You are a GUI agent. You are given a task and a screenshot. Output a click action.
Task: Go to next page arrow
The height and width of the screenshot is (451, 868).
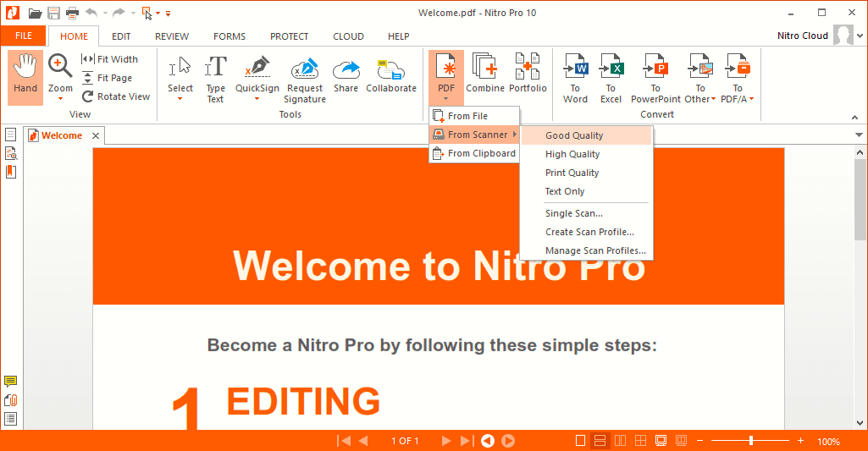[x=445, y=441]
